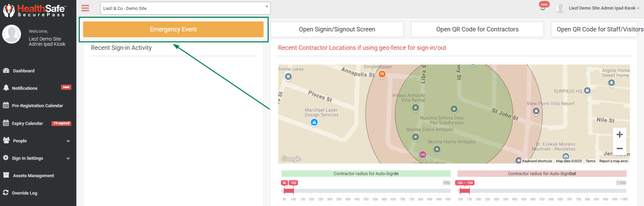
Task: Zoom in on the map
Action: pyautogui.click(x=619, y=135)
